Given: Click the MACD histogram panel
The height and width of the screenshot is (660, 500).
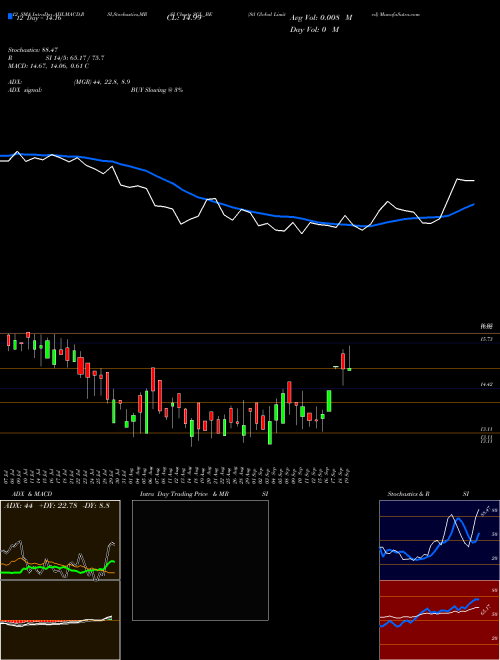Looking at the screenshot, I should [x=60, y=620].
